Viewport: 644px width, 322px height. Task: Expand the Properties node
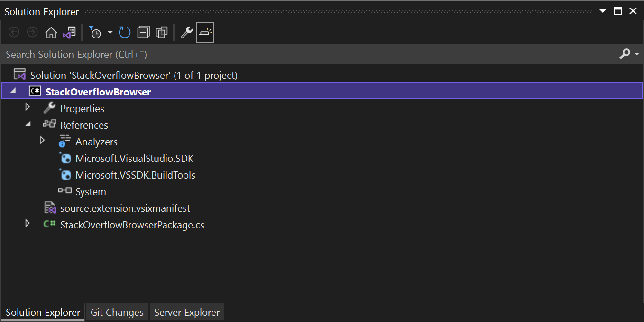point(27,108)
